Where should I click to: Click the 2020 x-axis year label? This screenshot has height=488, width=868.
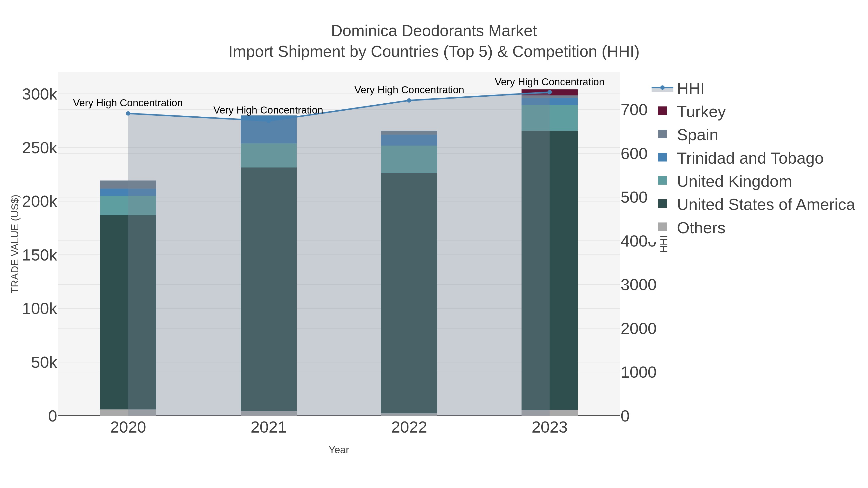coord(128,428)
